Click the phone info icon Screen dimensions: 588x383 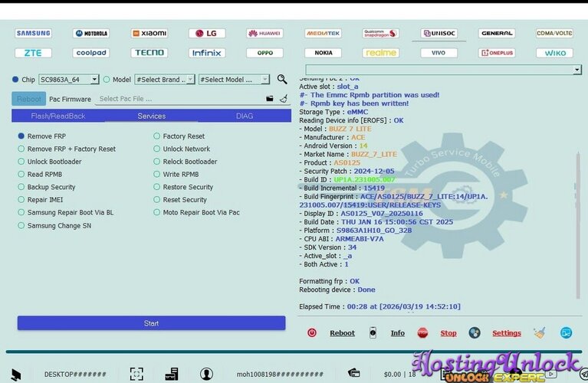tap(373, 333)
